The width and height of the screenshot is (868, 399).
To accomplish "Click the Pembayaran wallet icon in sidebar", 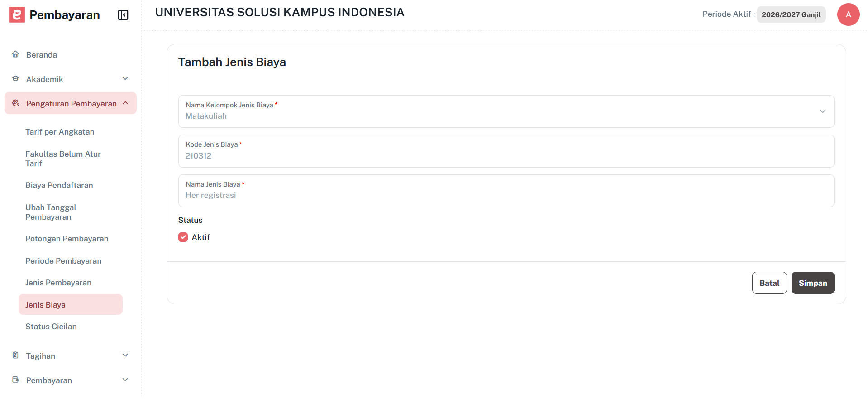I will (15, 380).
